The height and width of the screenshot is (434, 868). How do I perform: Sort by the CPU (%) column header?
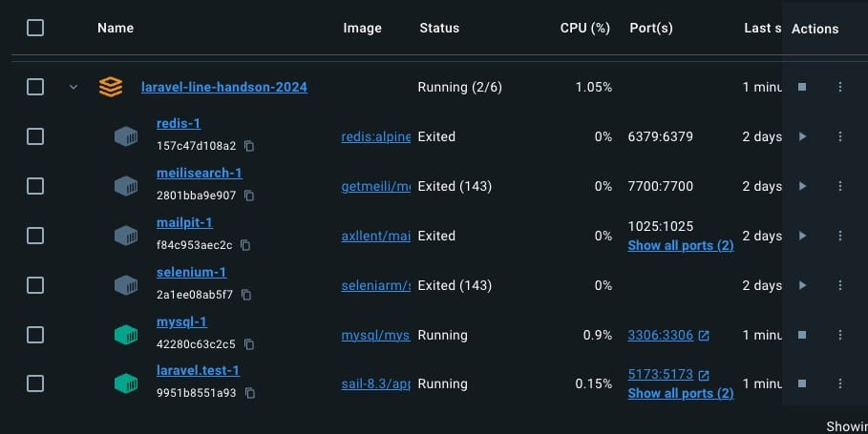tap(585, 28)
